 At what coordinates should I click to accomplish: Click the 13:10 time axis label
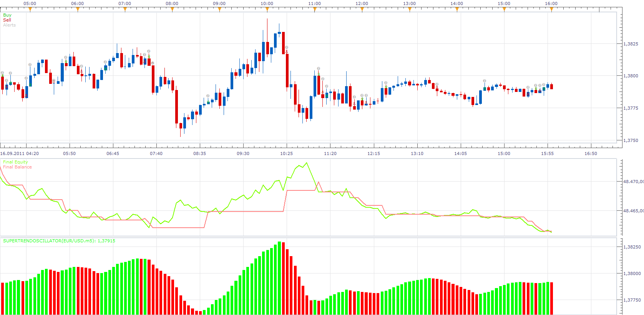(417, 153)
